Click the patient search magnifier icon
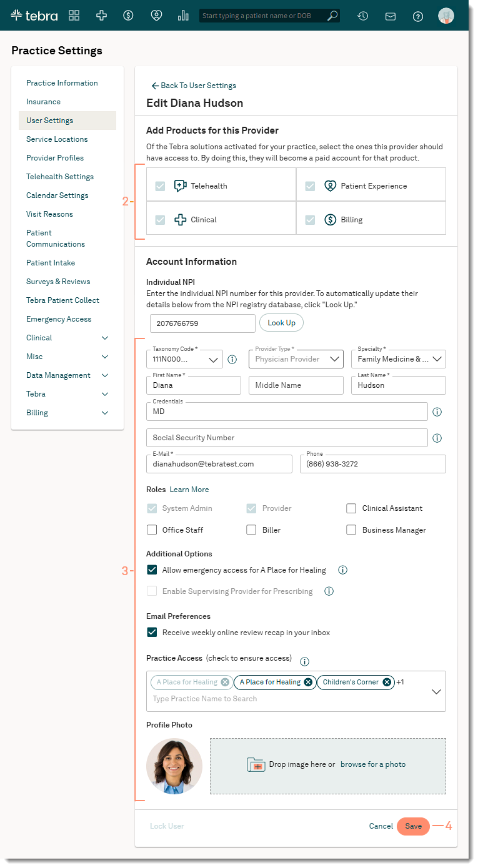 [x=333, y=16]
